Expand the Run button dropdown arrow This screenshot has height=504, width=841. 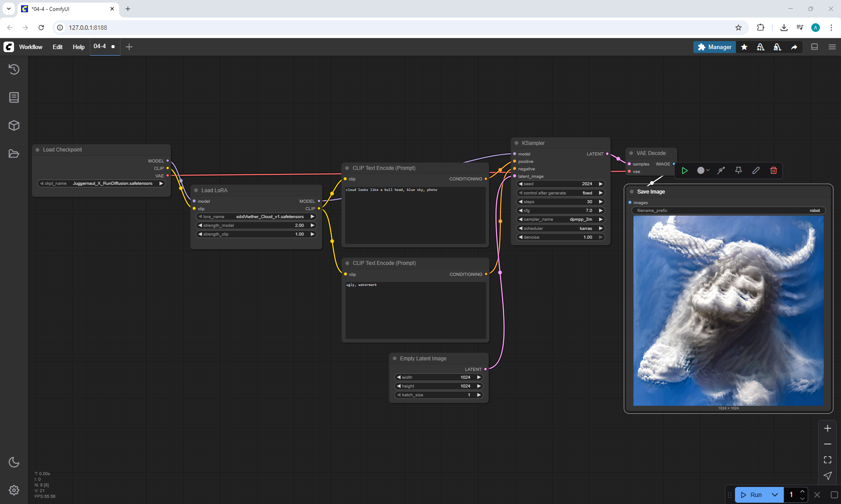click(775, 495)
